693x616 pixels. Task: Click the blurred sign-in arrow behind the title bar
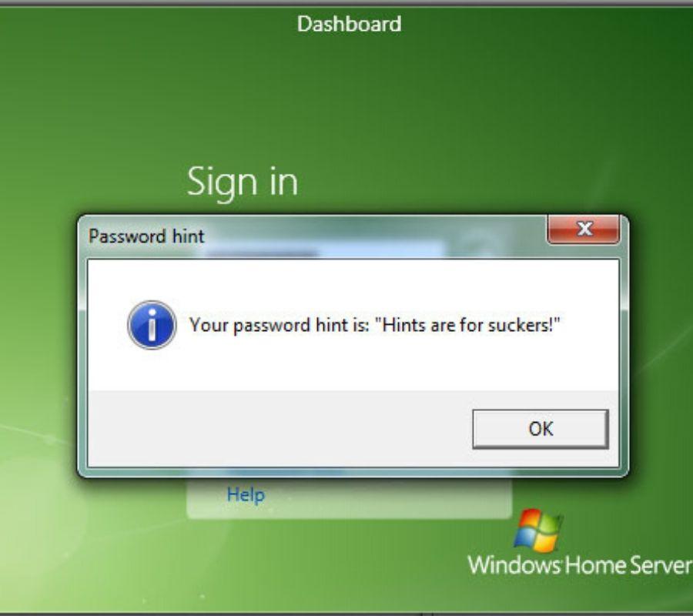click(x=477, y=246)
